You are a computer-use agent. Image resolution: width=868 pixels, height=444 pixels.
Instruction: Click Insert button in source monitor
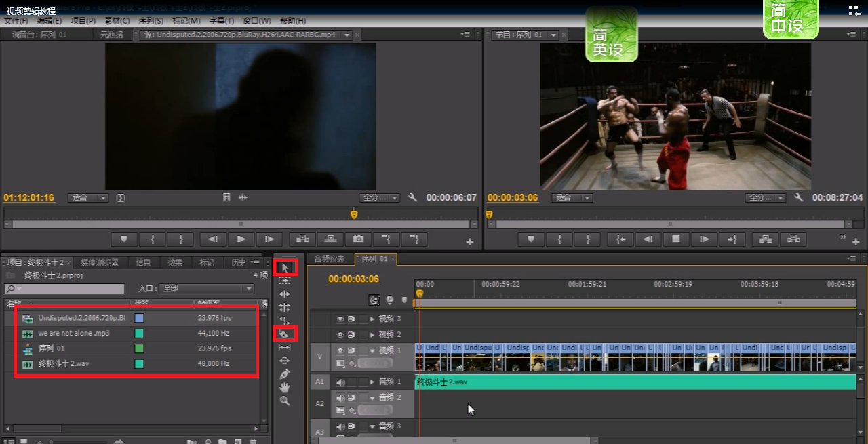click(x=302, y=239)
